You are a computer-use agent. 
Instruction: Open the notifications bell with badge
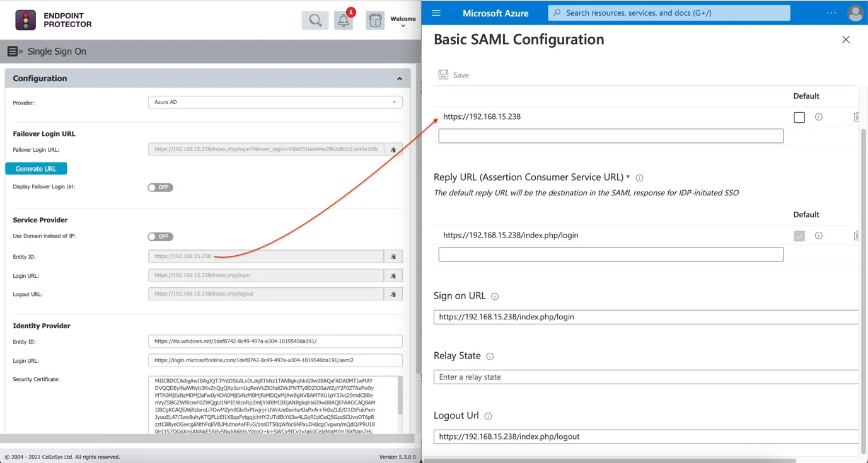point(344,20)
